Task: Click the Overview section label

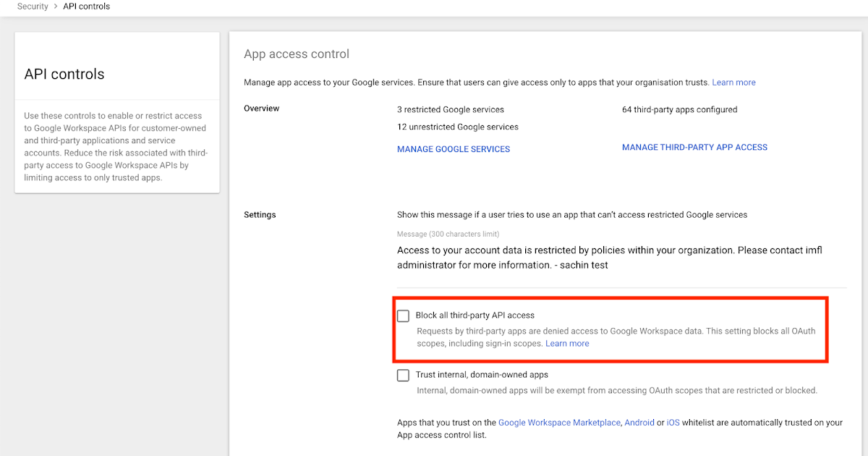Action: pyautogui.click(x=262, y=109)
